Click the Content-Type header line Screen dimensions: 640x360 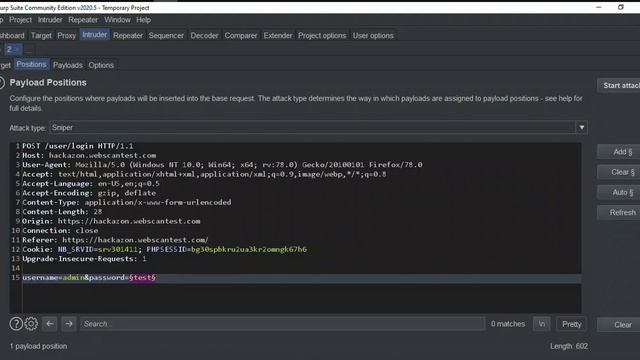[127, 202]
